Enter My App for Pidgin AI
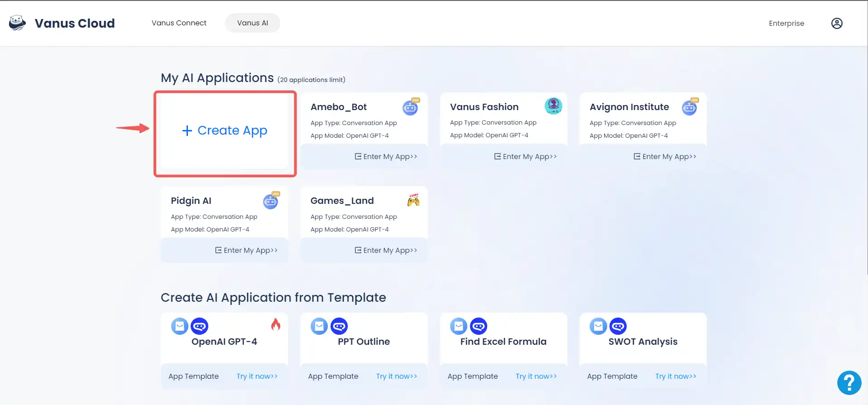868x405 pixels. coord(246,250)
